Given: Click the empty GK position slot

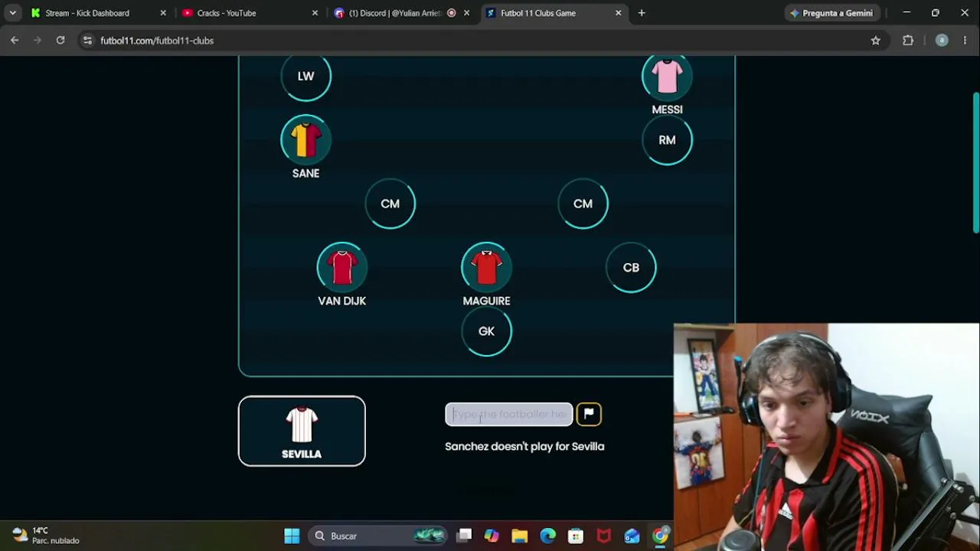Looking at the screenshot, I should point(486,331).
